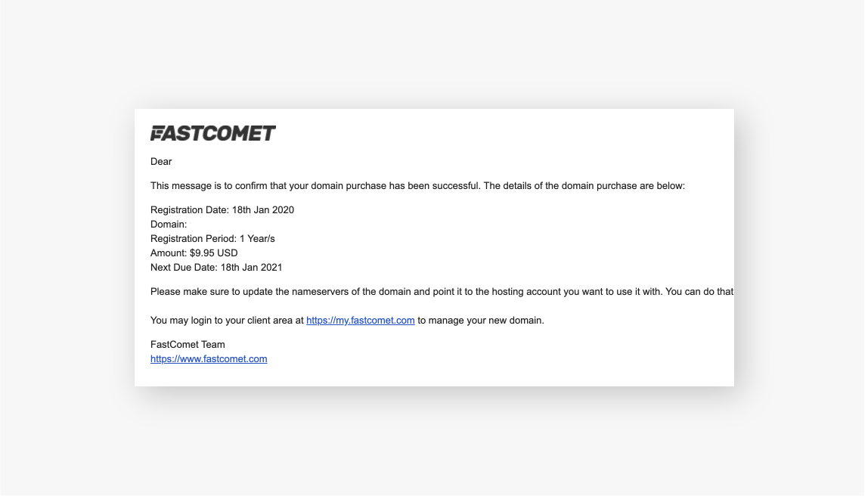The height and width of the screenshot is (496, 868).
Task: Select the "18th Jan 2020" date value
Action: (262, 210)
